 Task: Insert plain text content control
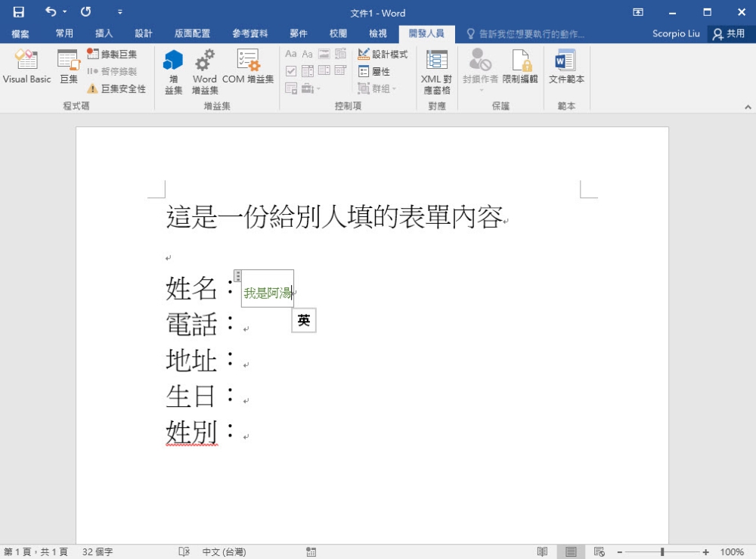307,54
